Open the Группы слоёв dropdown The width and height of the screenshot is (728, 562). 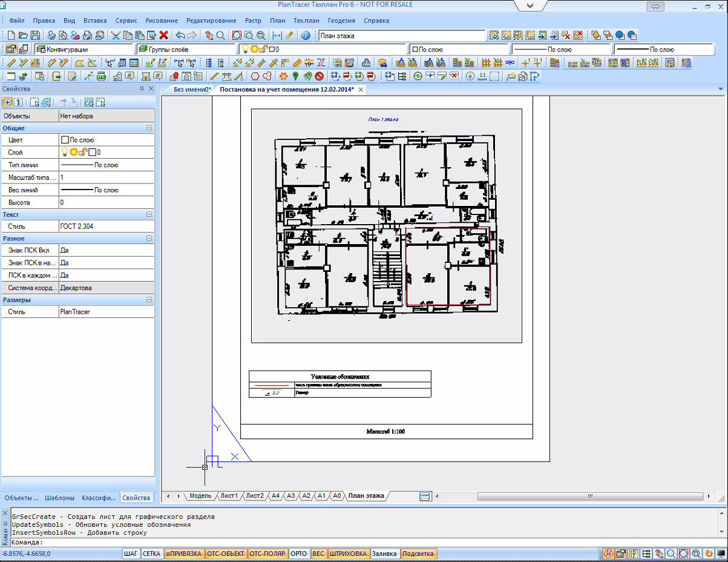tap(185, 49)
